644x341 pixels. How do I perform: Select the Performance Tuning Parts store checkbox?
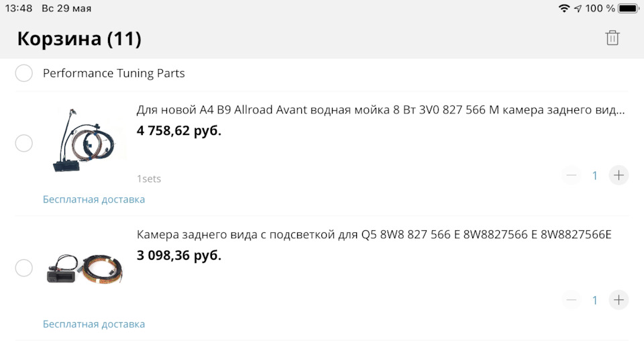[x=24, y=73]
